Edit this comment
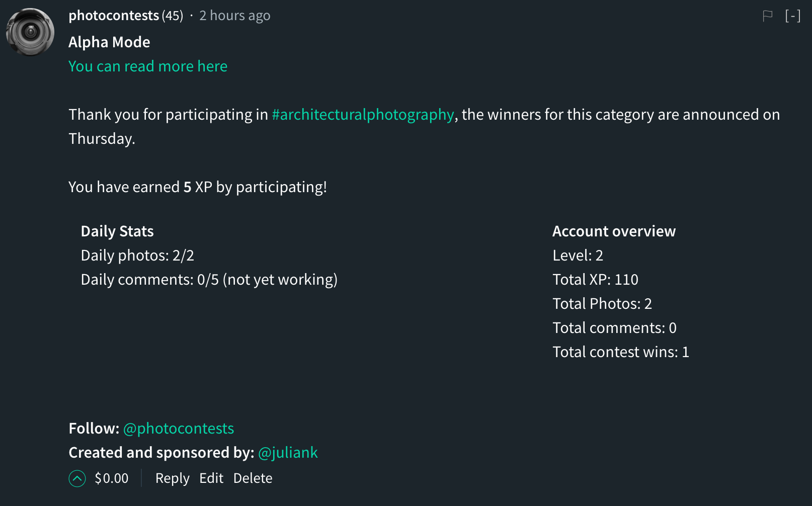This screenshot has height=506, width=812. [211, 478]
